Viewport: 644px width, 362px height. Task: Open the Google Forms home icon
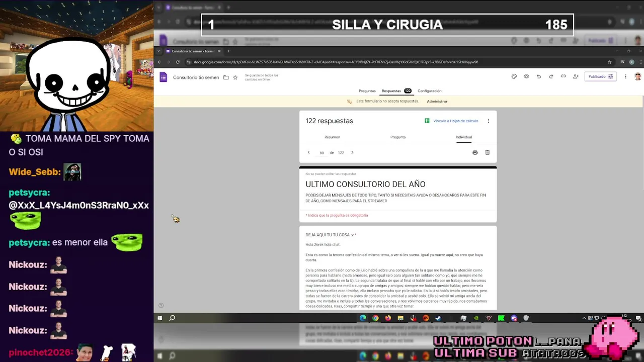(163, 77)
